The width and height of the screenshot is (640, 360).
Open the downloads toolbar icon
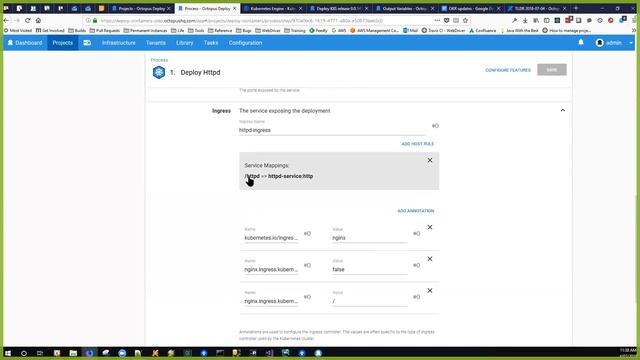pyautogui.click(x=525, y=20)
